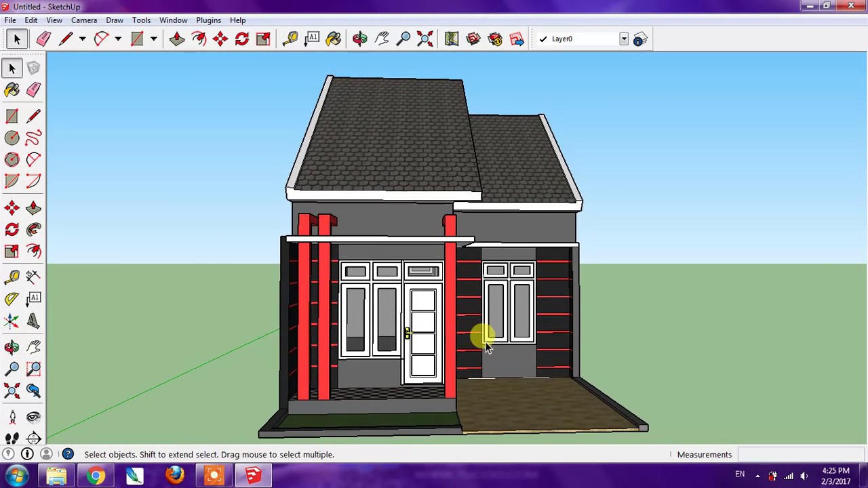Screen dimensions: 868x488
Task: Open Google Chrome from the taskbar
Action: tap(96, 475)
